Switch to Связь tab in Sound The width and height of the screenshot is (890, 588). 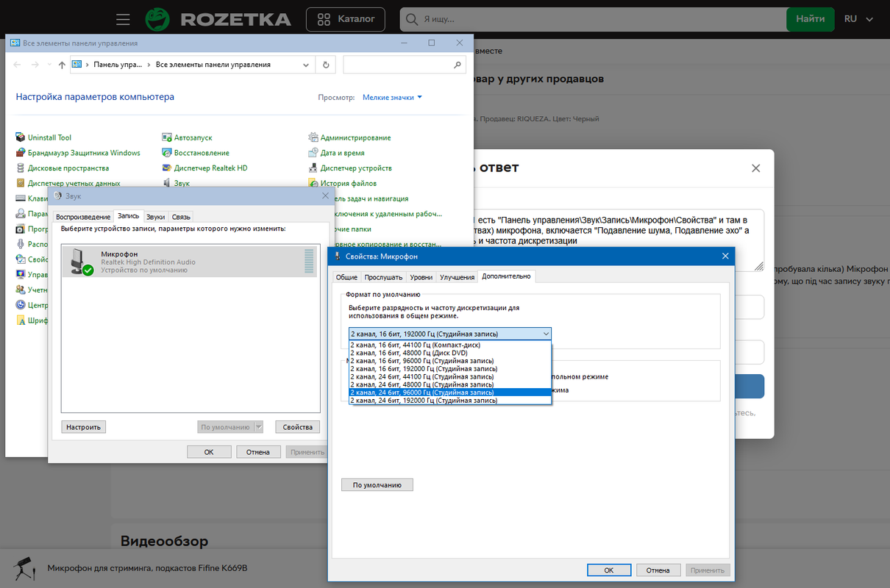coord(181,217)
